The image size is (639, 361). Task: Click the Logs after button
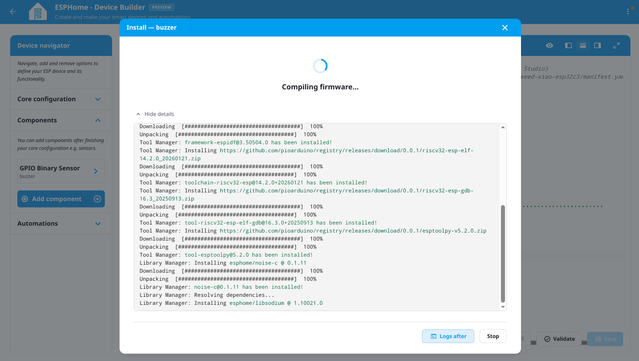448,336
